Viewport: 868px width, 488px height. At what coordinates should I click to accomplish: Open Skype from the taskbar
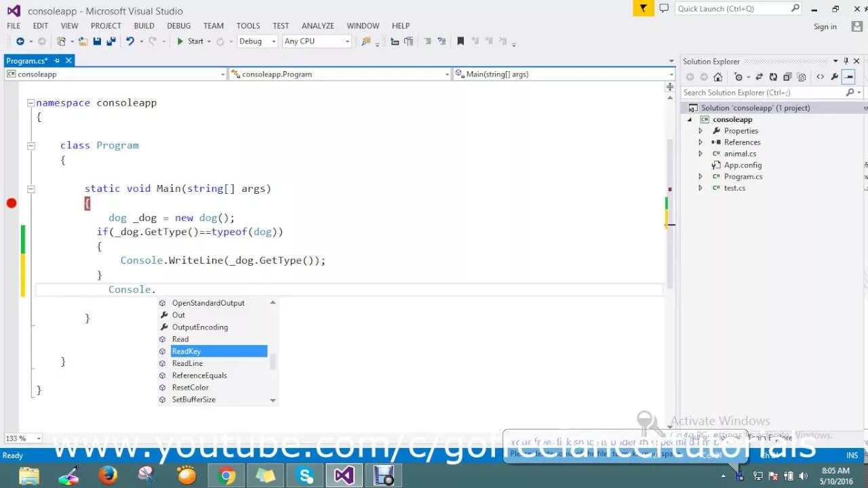(x=305, y=475)
